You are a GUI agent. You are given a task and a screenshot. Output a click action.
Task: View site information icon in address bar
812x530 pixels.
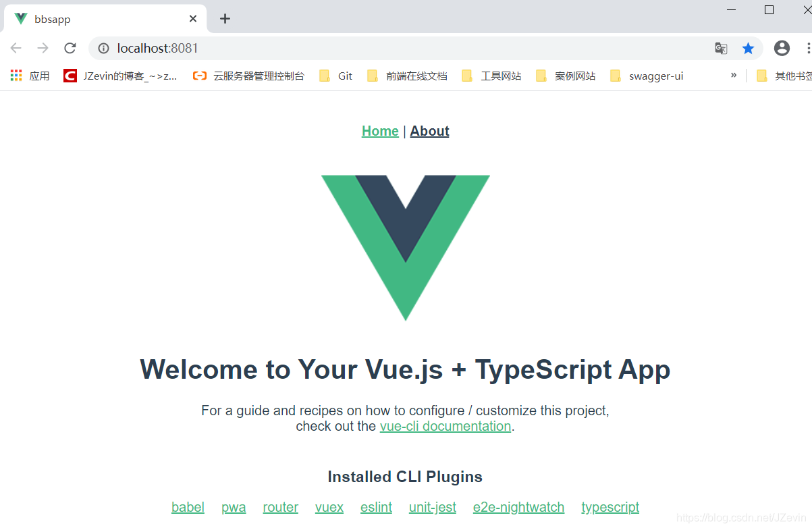tap(103, 48)
